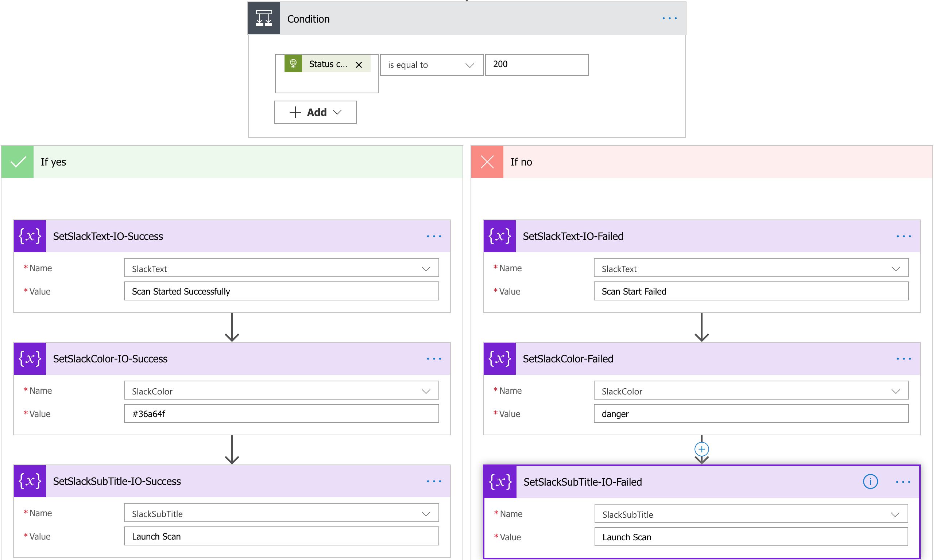Click the 'Scan Start Failed' value field
Screen dimensions: 936x560
(x=751, y=291)
